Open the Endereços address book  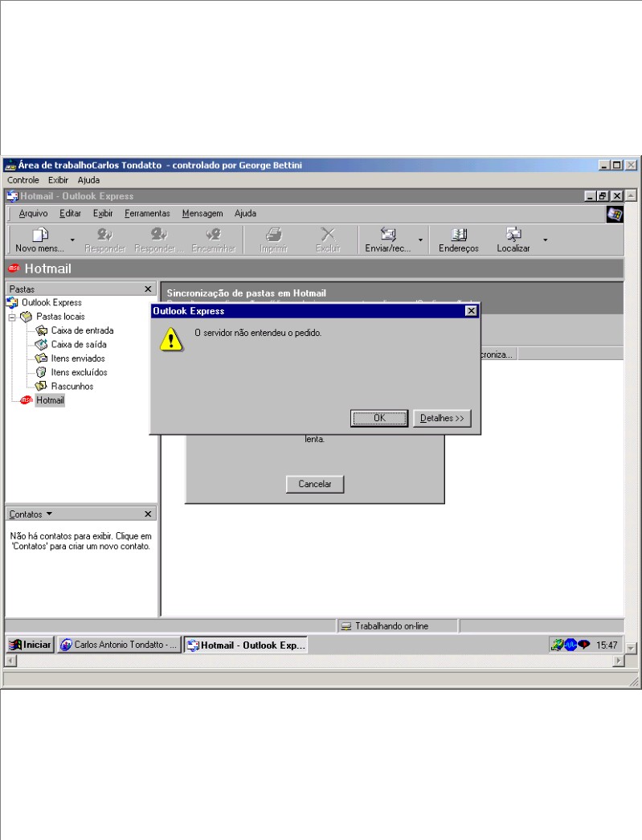pyautogui.click(x=458, y=240)
